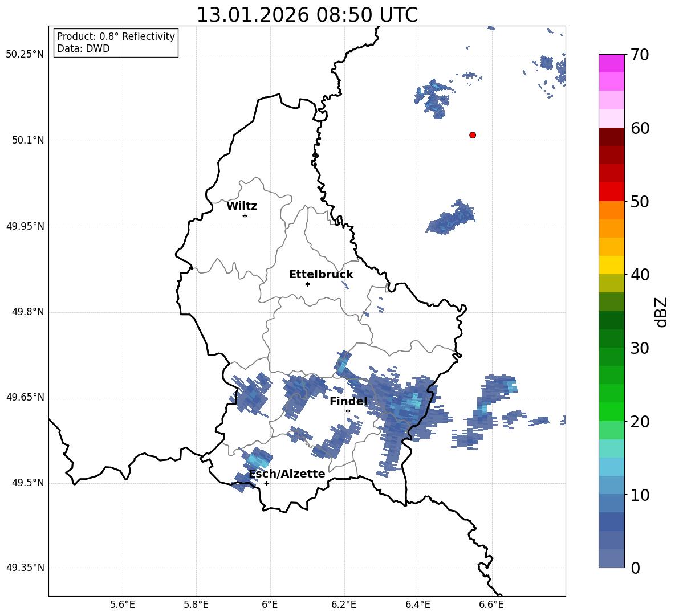Click the cross marker below Findel
Screen dimensions: 675x616
(x=348, y=411)
